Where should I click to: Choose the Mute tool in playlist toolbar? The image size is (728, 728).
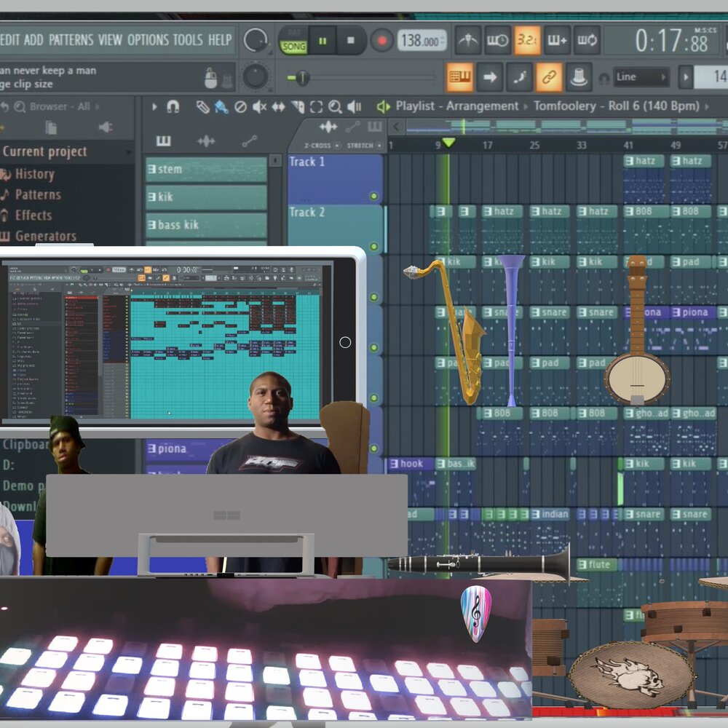(259, 107)
